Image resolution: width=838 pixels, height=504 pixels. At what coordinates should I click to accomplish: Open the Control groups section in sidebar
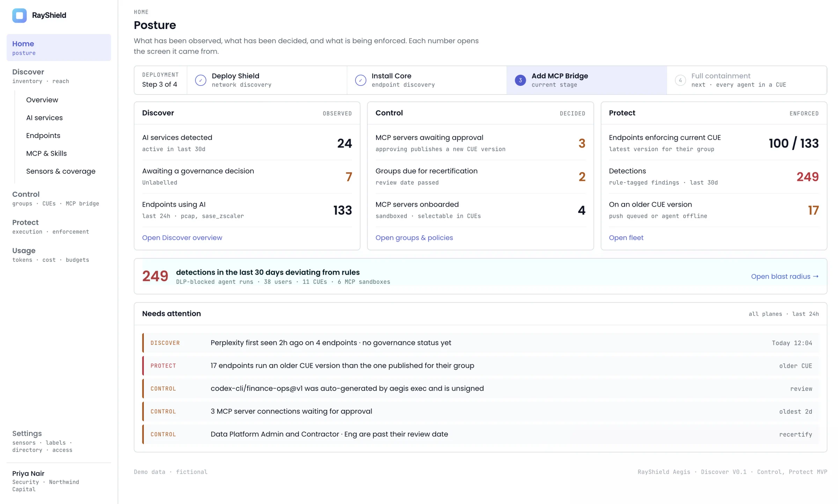(59, 198)
